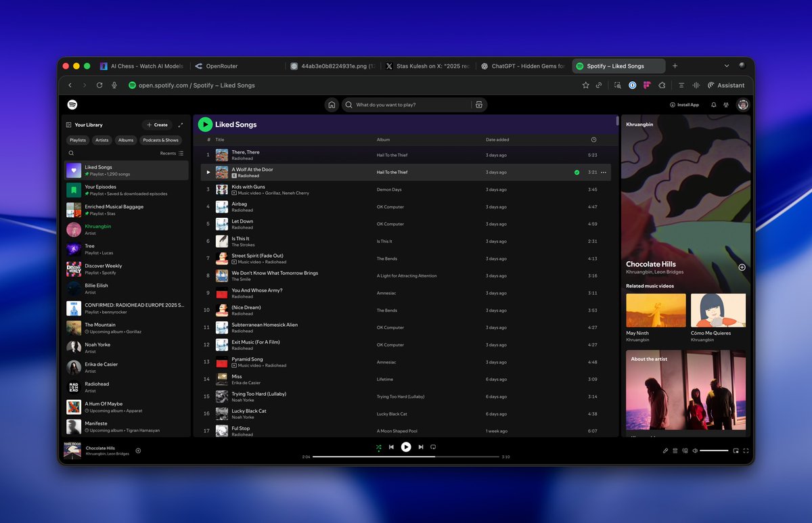Image resolution: width=812 pixels, height=523 pixels.
Task: Skip to the previous track
Action: tap(391, 447)
